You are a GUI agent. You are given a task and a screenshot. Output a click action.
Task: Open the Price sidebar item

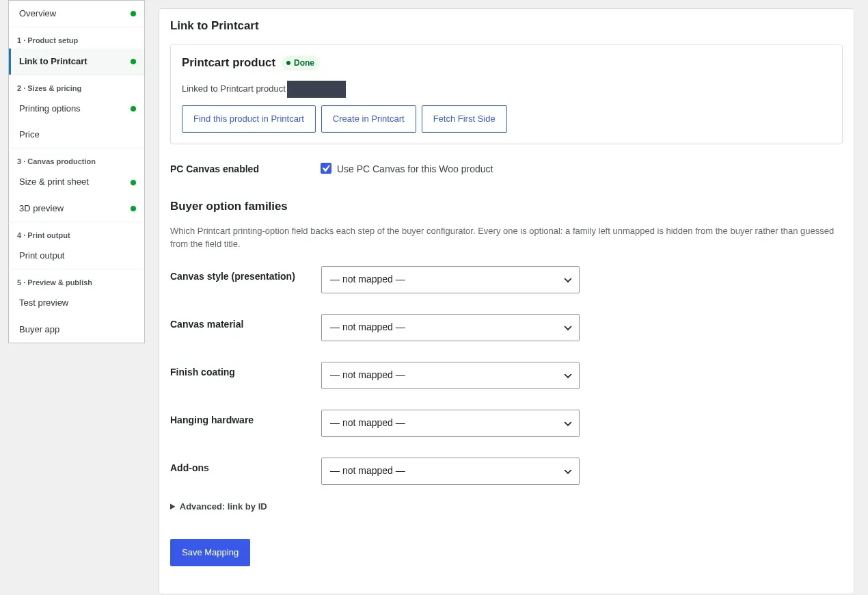77,135
